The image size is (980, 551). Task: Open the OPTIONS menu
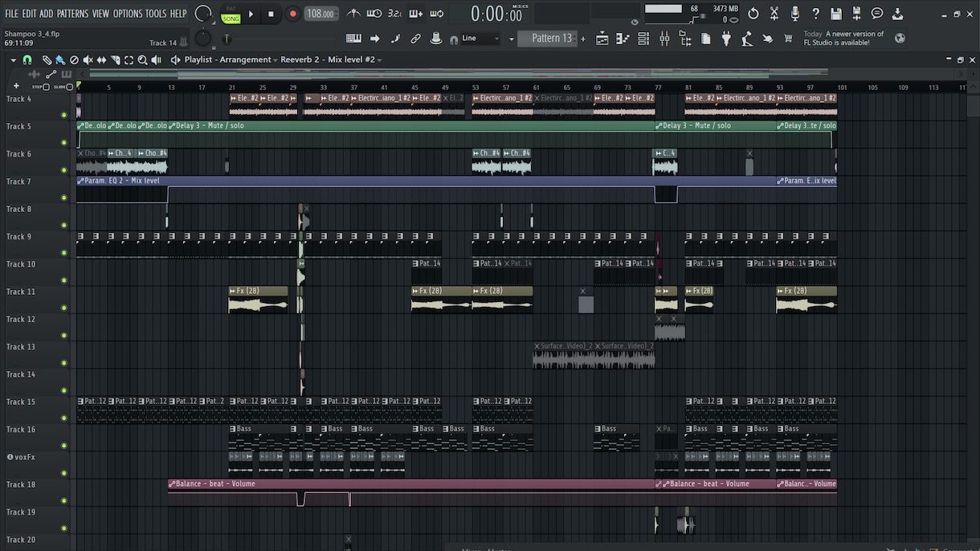point(127,14)
